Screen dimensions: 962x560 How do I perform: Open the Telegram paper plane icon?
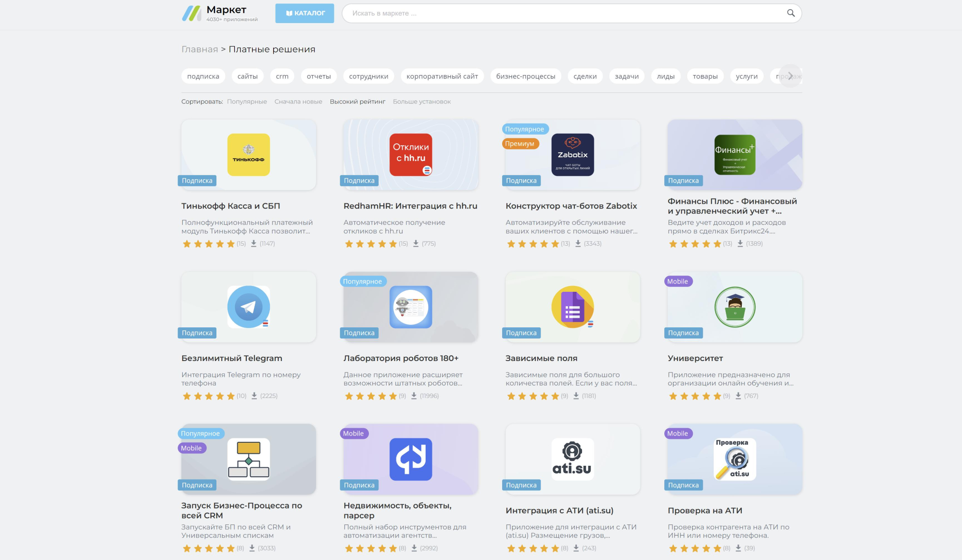coord(249,307)
